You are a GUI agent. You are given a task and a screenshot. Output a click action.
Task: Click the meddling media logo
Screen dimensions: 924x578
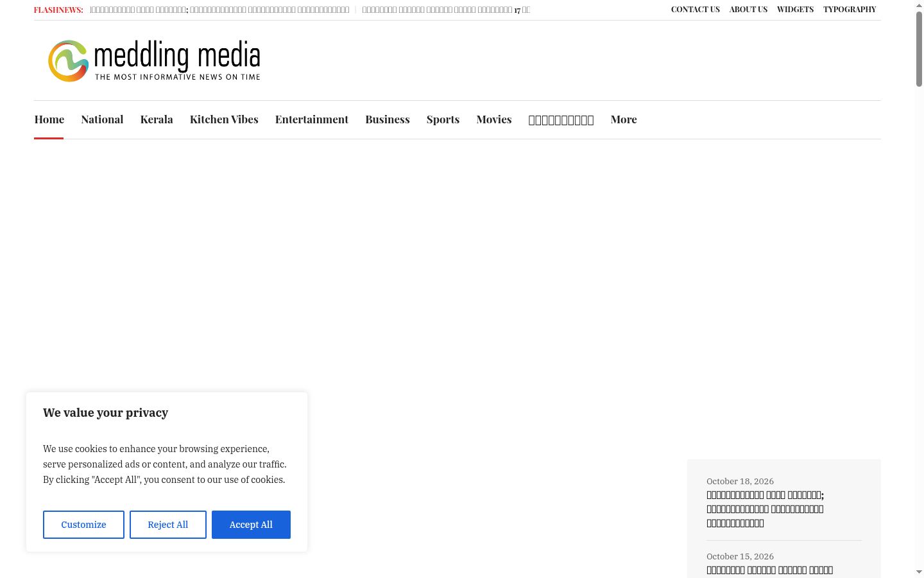click(x=154, y=61)
